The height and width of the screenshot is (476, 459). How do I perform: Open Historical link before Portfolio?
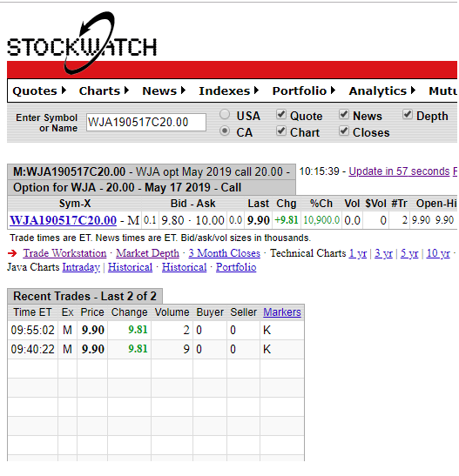(x=185, y=267)
